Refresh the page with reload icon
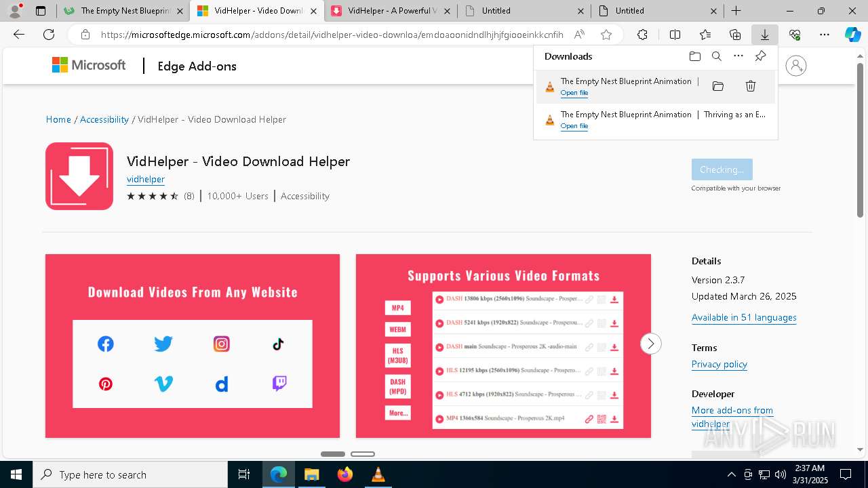Image resolution: width=868 pixels, height=488 pixels. (x=49, y=35)
